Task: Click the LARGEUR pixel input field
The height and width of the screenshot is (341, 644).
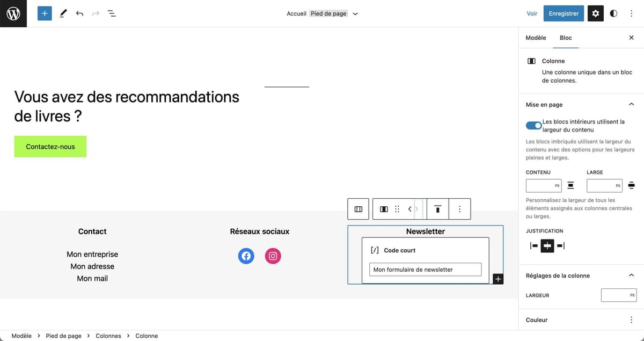Action: pos(618,295)
